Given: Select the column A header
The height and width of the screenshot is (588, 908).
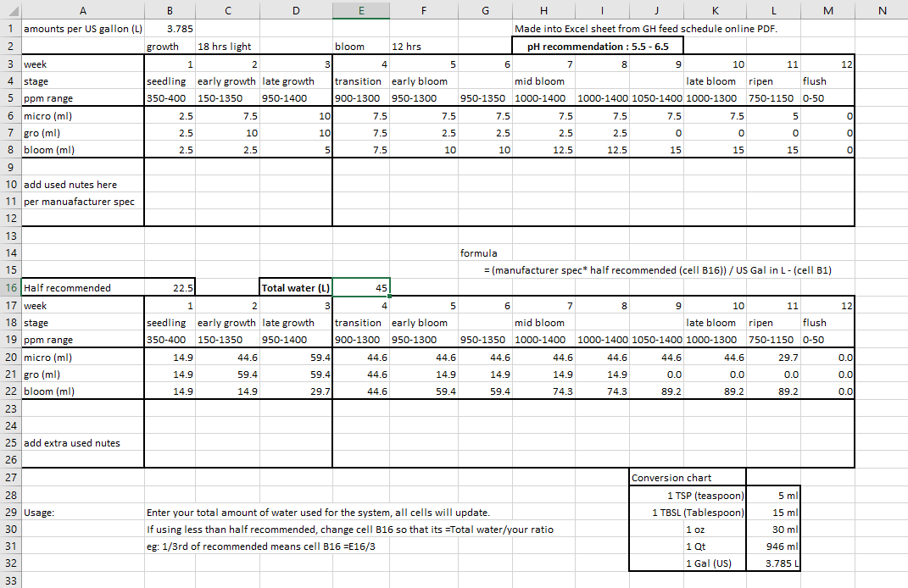Looking at the screenshot, I should point(82,10).
